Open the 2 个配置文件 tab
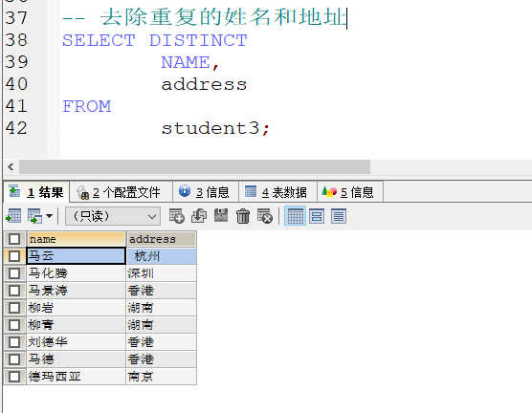This screenshot has width=532, height=413. [x=122, y=192]
